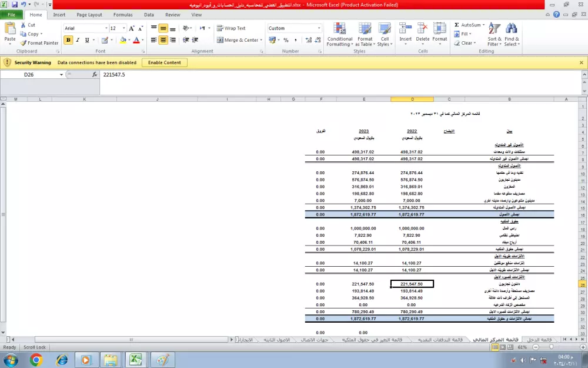Click Enable Content in security warning
Screen dimensions: 588x368
pyautogui.click(x=164, y=62)
